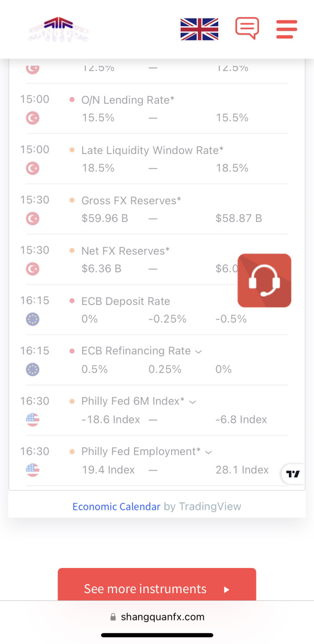This screenshot has height=644, width=314.
Task: Tap the shangquanfx.com address bar
Action: 162,617
